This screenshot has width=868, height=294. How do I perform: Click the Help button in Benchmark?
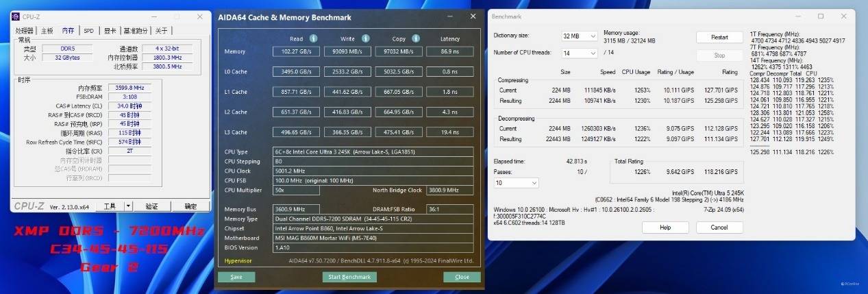pyautogui.click(x=665, y=227)
